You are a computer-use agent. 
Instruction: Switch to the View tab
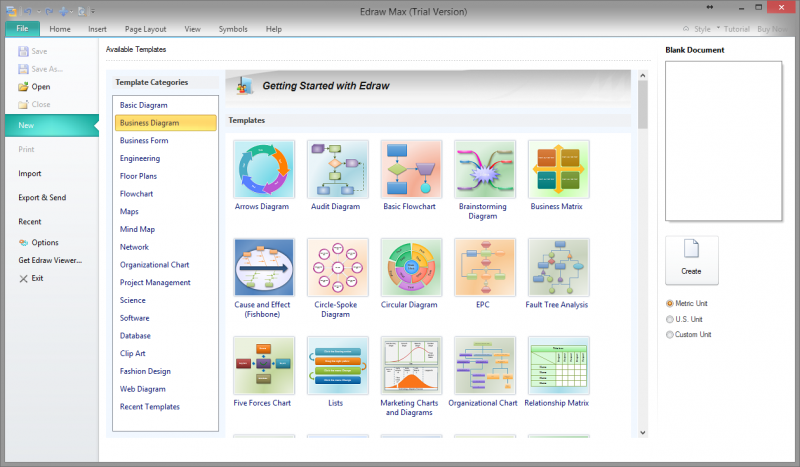(192, 29)
